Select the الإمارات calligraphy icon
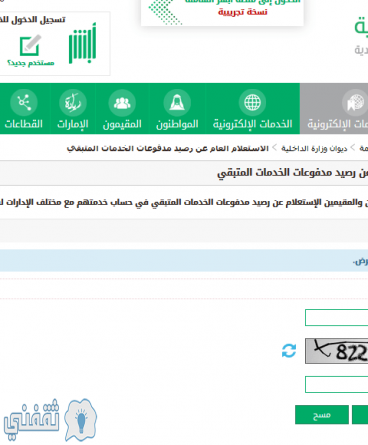Viewport: 368px width, 445px height. click(x=73, y=102)
